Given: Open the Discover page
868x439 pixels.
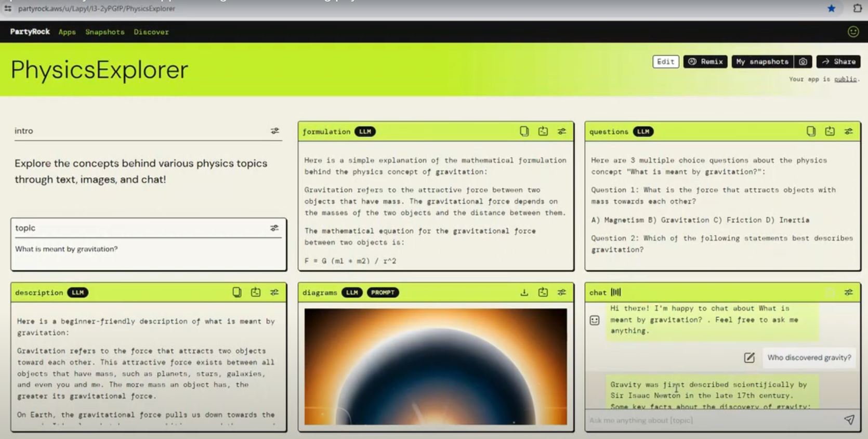Looking at the screenshot, I should (x=151, y=32).
